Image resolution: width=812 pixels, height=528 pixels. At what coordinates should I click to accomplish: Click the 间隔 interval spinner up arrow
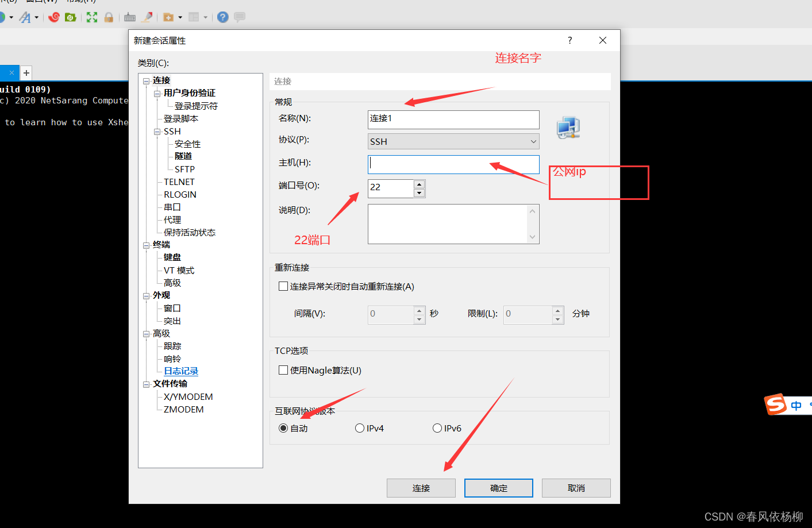click(420, 311)
